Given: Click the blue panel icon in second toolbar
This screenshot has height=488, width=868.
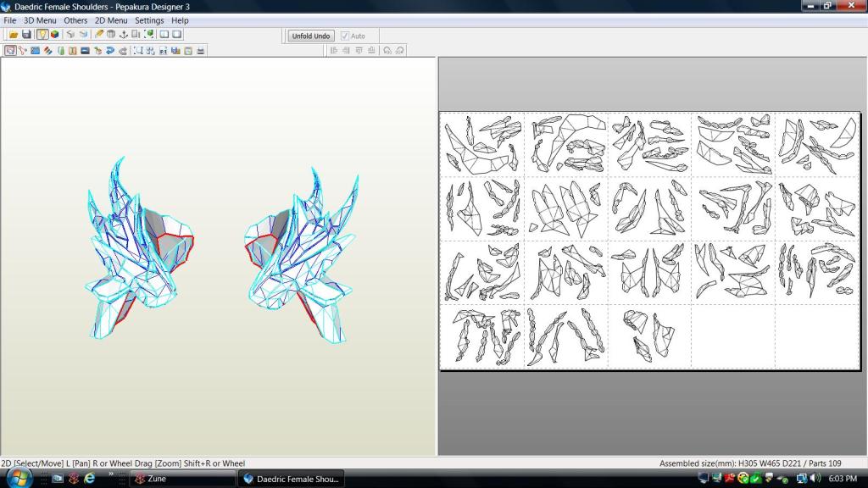Looking at the screenshot, I should point(36,50).
